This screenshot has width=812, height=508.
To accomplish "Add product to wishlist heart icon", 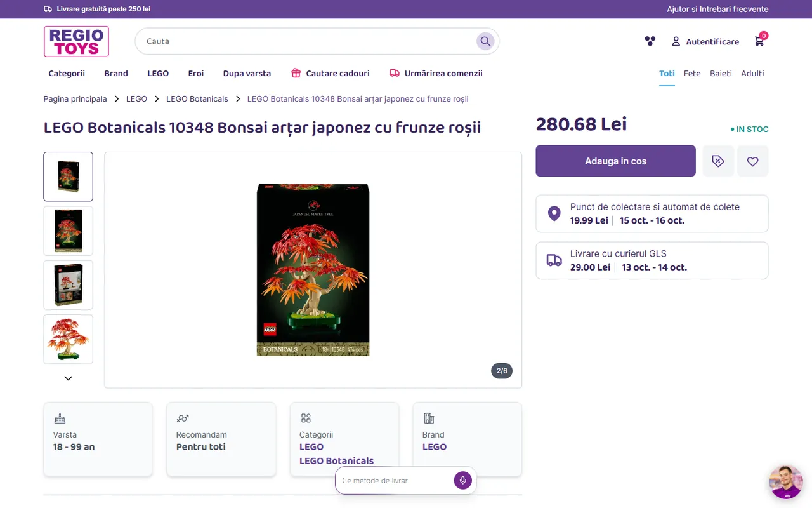I will 753,161.
